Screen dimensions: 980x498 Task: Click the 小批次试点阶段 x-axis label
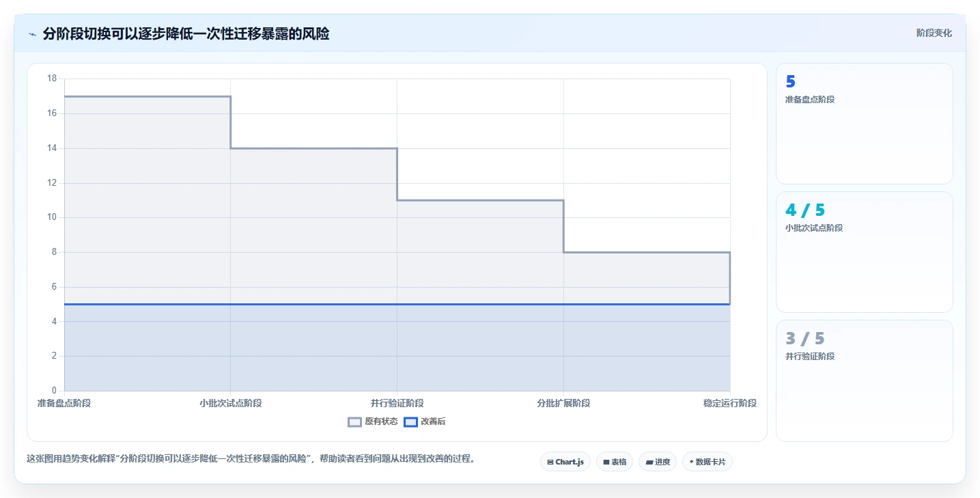pyautogui.click(x=231, y=403)
